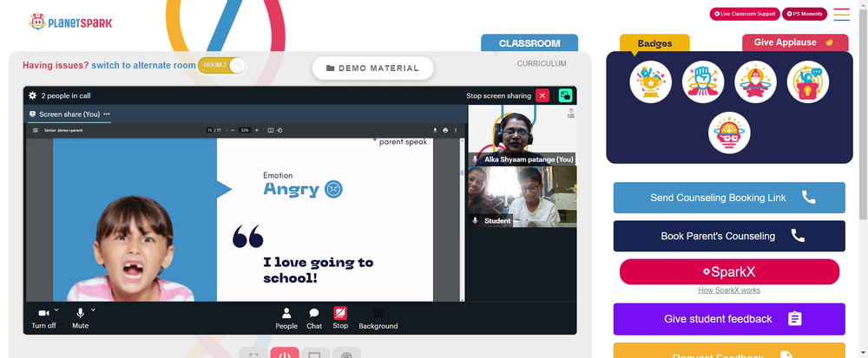Click the PlanetSpark logo
The height and width of the screenshot is (358, 868).
click(x=71, y=23)
